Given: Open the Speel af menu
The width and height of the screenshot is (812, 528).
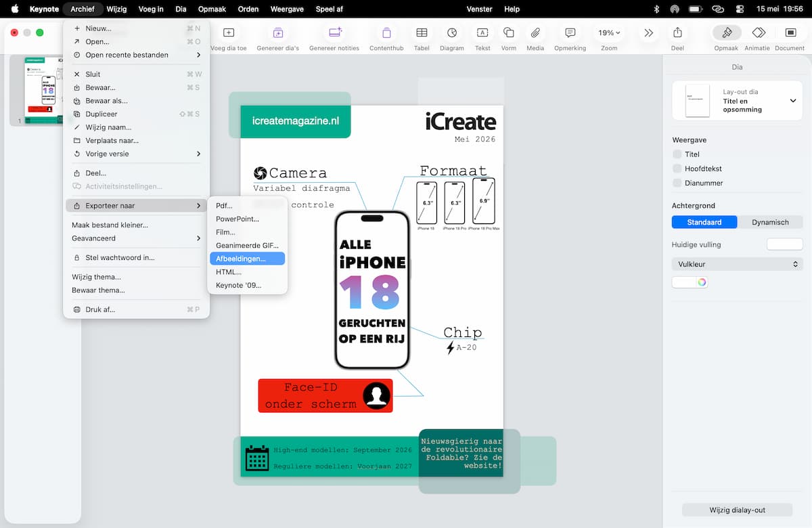Looking at the screenshot, I should pos(330,9).
